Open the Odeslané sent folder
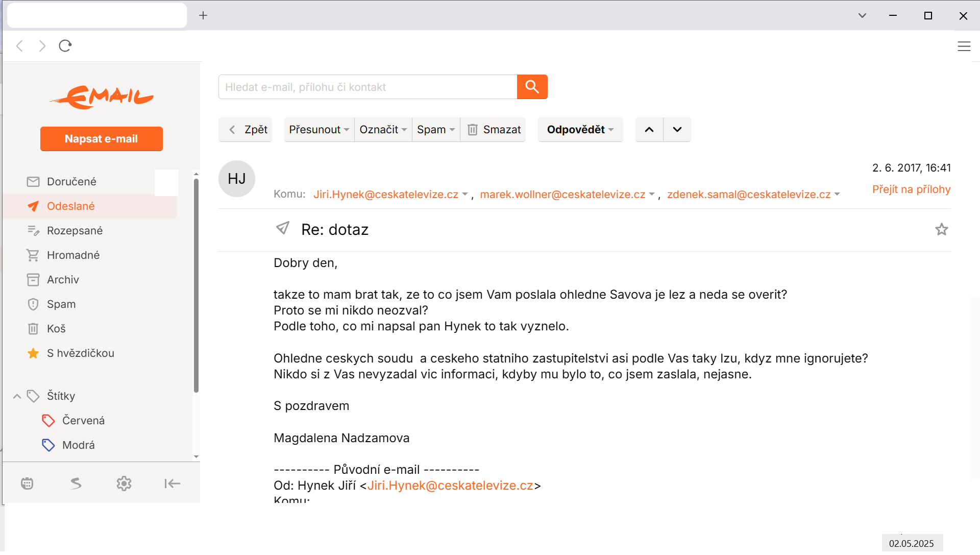This screenshot has height=555, width=980. click(90, 206)
